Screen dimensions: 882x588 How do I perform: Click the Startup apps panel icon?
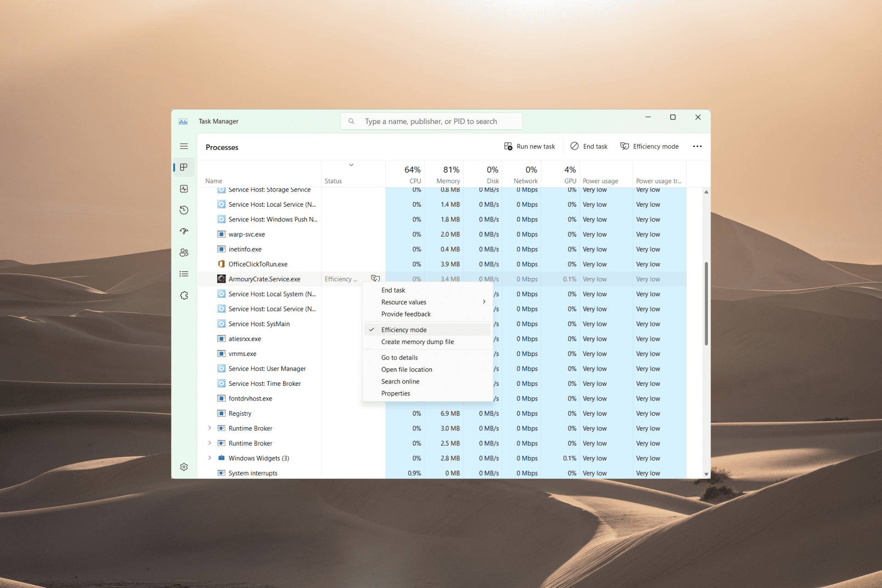click(185, 230)
